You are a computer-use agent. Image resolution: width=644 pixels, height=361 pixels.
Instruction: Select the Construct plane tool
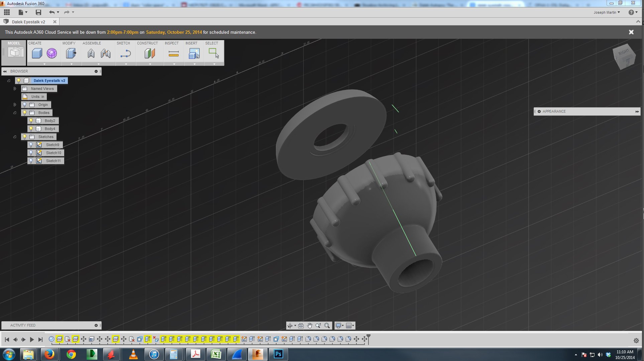tap(150, 53)
